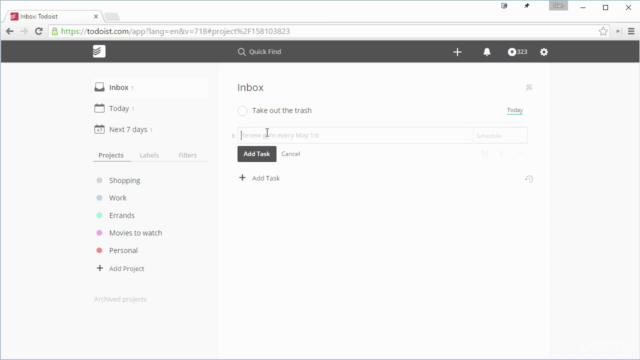This screenshot has height=360, width=640.
Task: Open the Movies to watch project
Action: (x=136, y=233)
